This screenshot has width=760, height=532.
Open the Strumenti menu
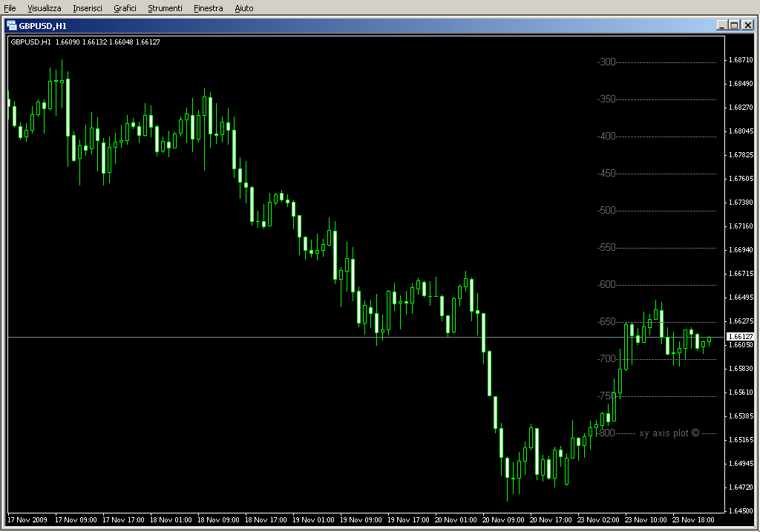pyautogui.click(x=165, y=8)
